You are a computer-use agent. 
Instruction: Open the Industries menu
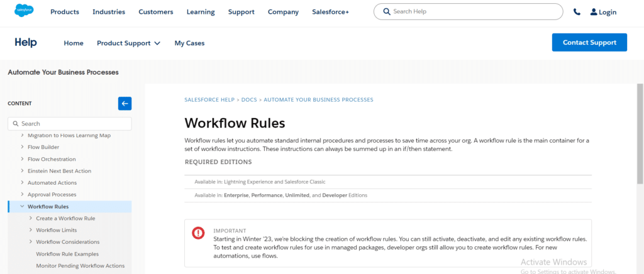coord(109,12)
